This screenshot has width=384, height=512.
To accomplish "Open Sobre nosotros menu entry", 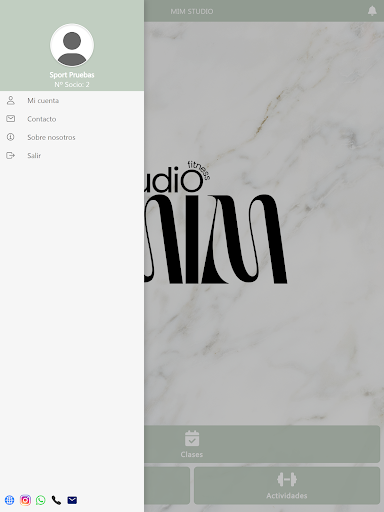I will pos(72,137).
